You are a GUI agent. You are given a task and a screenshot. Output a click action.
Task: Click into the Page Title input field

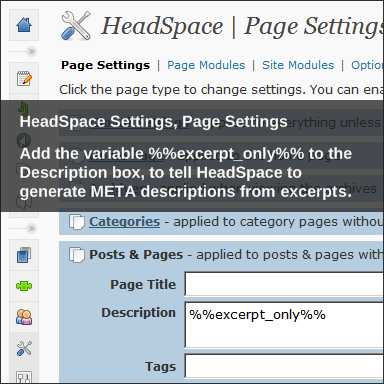click(x=284, y=284)
